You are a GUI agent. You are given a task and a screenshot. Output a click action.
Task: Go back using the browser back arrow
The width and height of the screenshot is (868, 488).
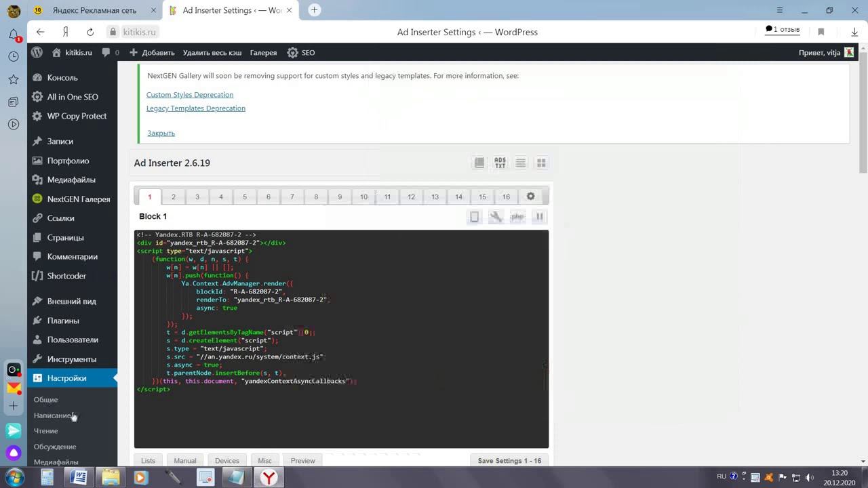[40, 32]
